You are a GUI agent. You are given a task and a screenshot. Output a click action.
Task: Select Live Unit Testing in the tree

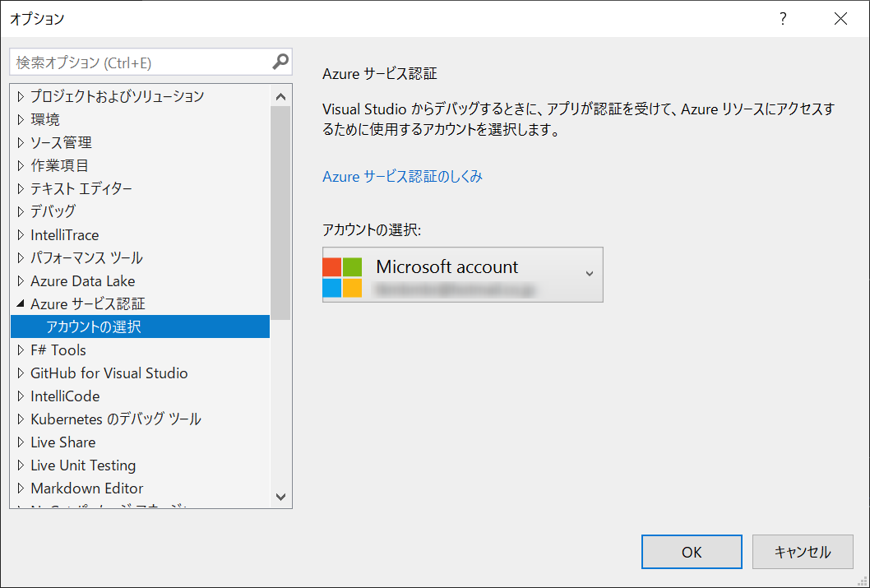(83, 465)
